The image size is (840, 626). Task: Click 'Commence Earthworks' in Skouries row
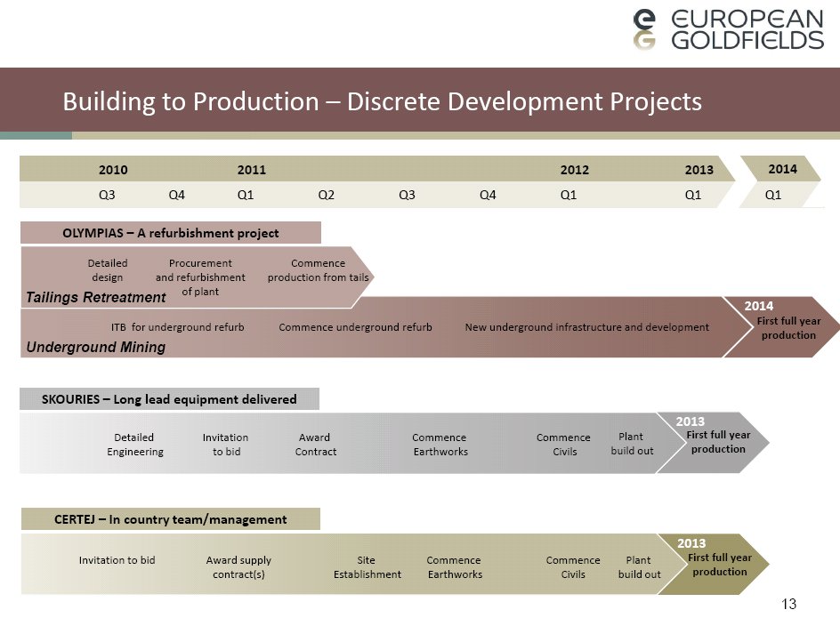440,445
